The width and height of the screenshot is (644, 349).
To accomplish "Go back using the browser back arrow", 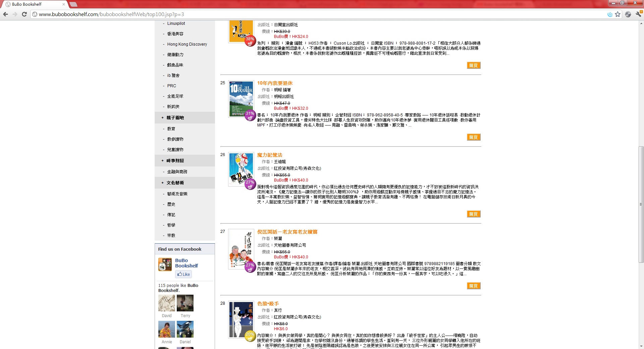I will click(5, 14).
